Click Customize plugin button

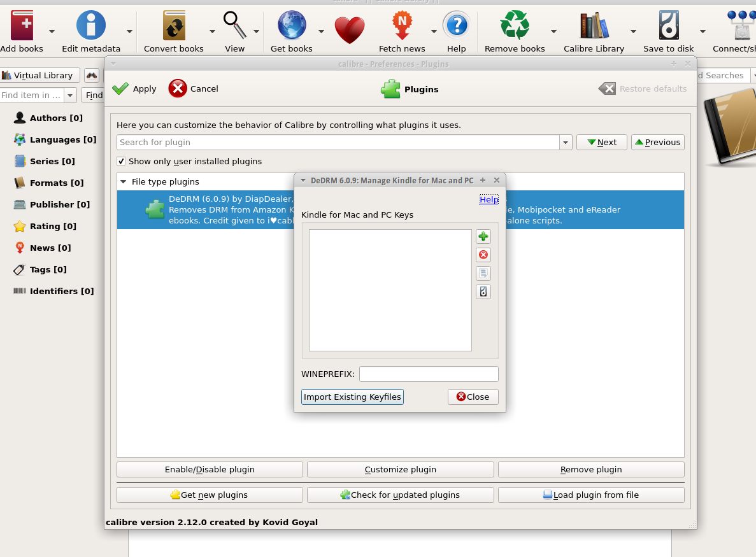pos(400,470)
